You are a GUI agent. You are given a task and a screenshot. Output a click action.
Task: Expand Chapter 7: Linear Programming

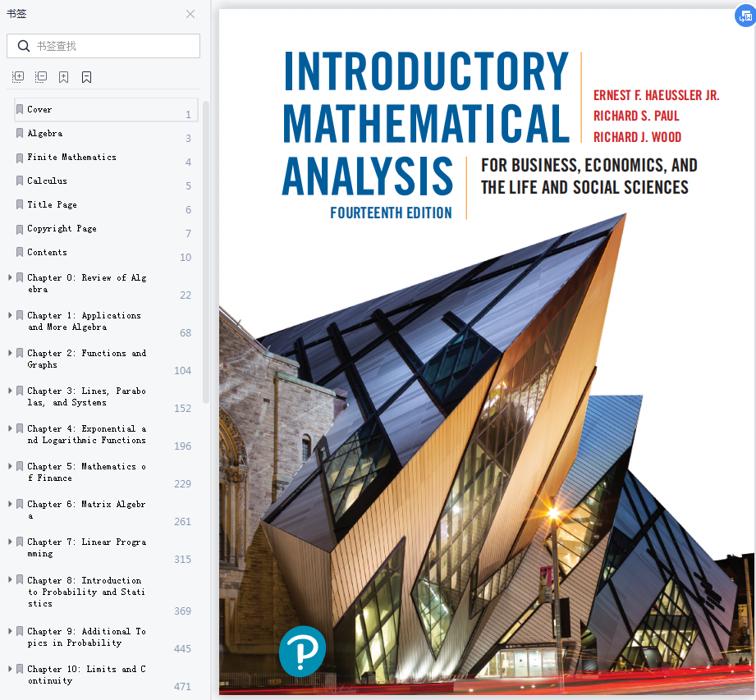[10, 542]
